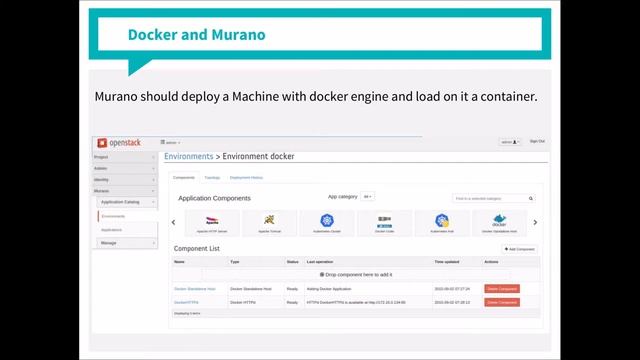Viewport: 640px width, 360px height.
Task: Expand the Admin sidebar section
Action: pos(124,168)
